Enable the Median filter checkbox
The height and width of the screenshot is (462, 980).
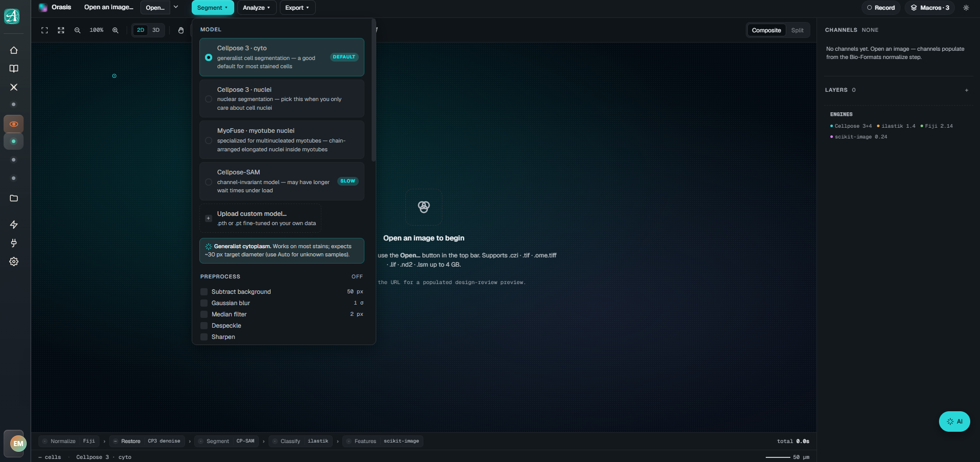[x=204, y=314]
